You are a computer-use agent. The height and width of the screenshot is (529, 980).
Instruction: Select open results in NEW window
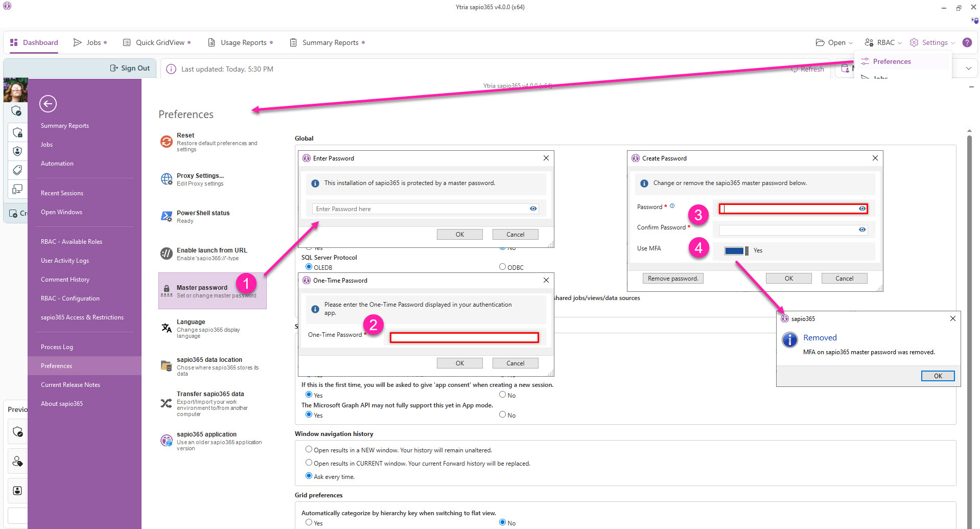tap(309, 449)
